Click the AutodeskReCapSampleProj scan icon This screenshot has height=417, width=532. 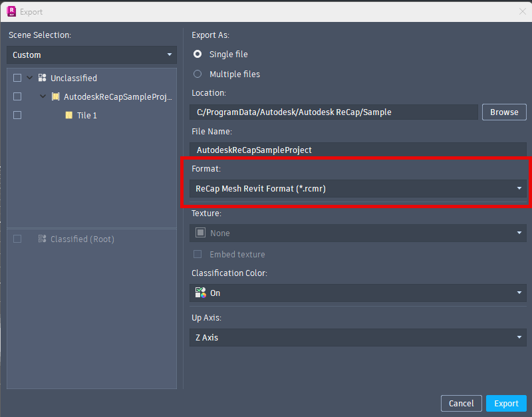tap(56, 96)
